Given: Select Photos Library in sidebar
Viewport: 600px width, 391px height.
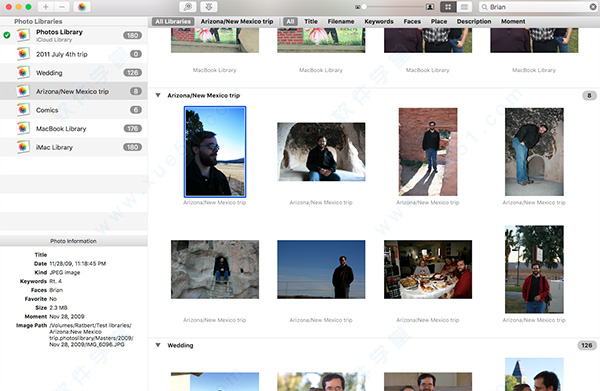Looking at the screenshot, I should [x=73, y=35].
